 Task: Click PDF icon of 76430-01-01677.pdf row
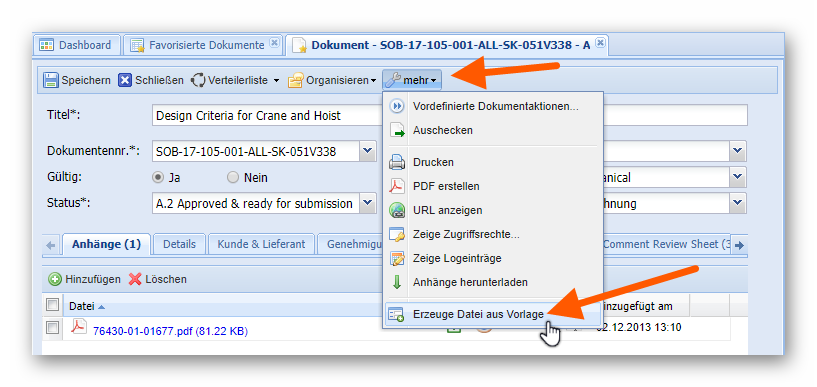(79, 328)
